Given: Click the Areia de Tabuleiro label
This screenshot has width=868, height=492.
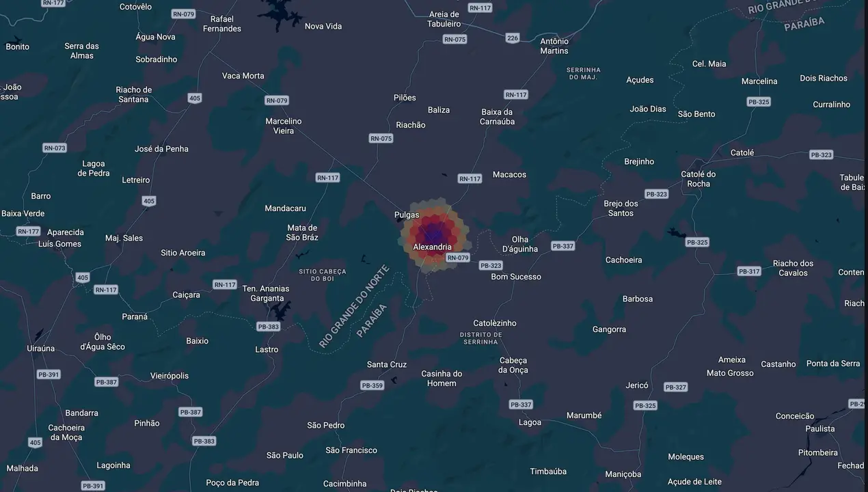Looking at the screenshot, I should 444,19.
